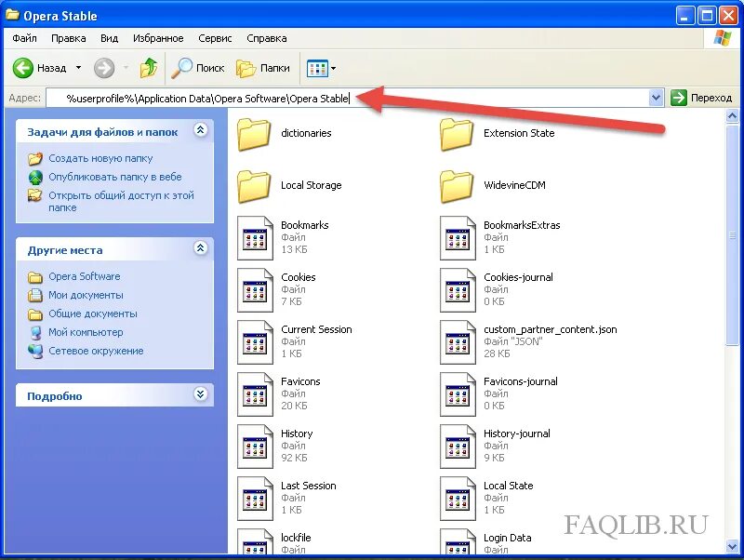This screenshot has height=560, width=744.
Task: Select the Login Data file name
Action: 507,538
